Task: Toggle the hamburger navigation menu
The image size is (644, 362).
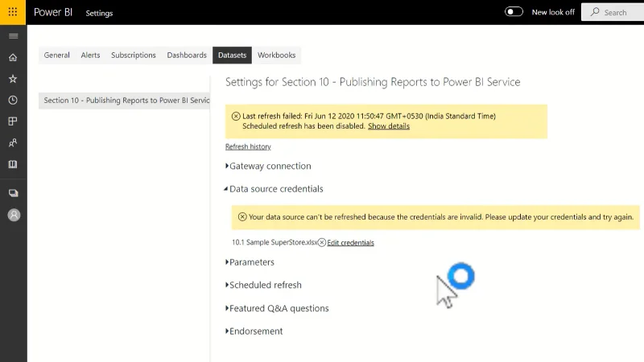Action: click(13, 36)
